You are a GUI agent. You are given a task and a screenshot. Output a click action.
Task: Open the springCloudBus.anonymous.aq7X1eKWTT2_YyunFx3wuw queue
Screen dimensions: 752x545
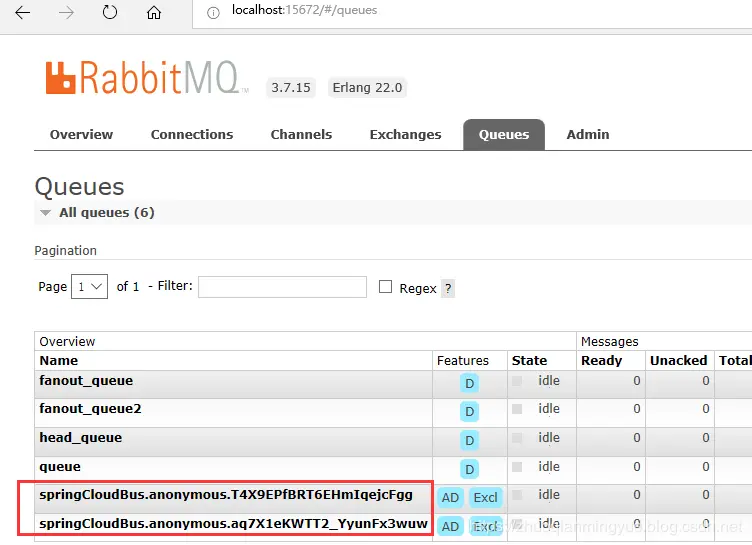pos(233,523)
